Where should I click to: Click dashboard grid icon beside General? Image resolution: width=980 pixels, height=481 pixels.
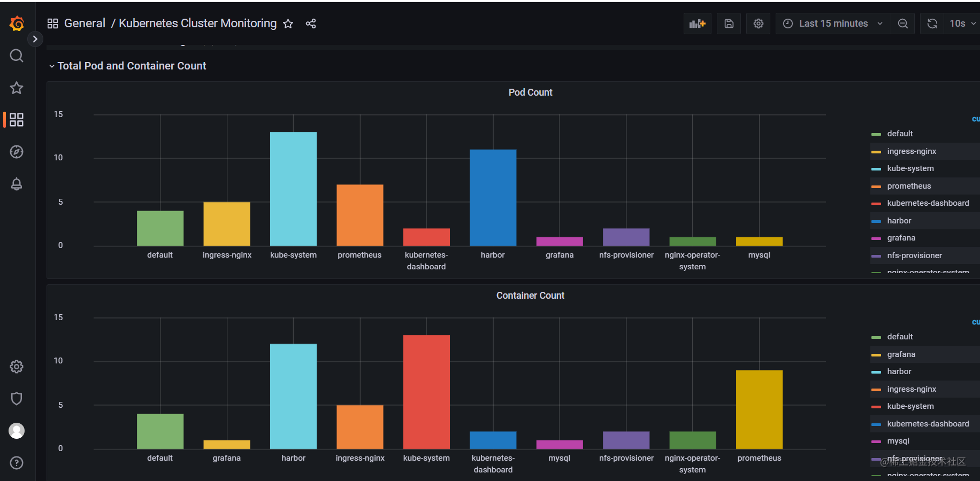pyautogui.click(x=52, y=24)
